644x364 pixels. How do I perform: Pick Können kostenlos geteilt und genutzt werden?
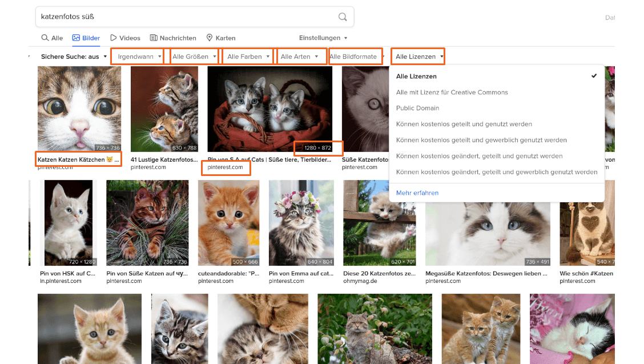tap(464, 124)
